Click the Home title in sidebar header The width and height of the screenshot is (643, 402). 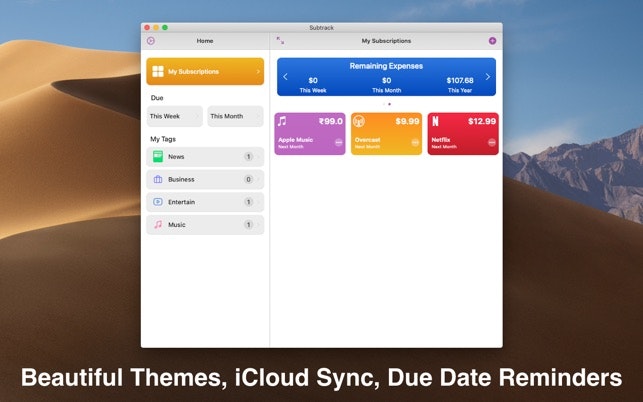[x=205, y=41]
